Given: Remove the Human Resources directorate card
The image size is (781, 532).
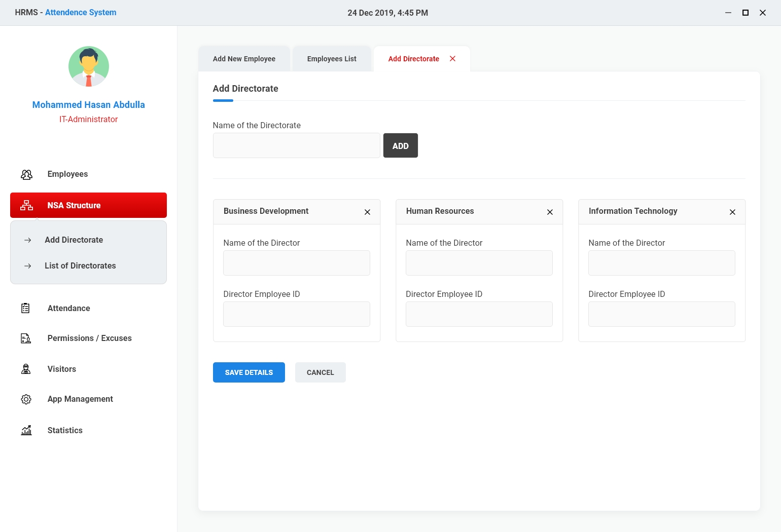Looking at the screenshot, I should 550,212.
